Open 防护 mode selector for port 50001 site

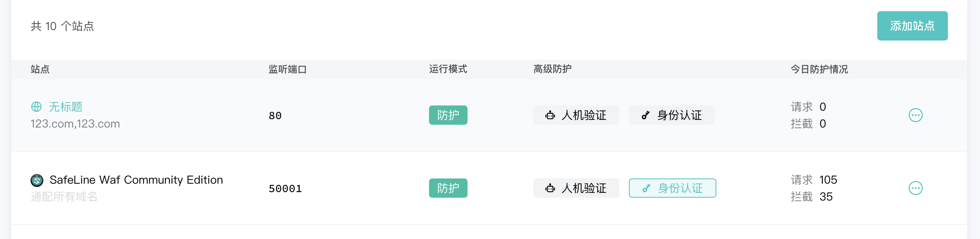click(448, 188)
